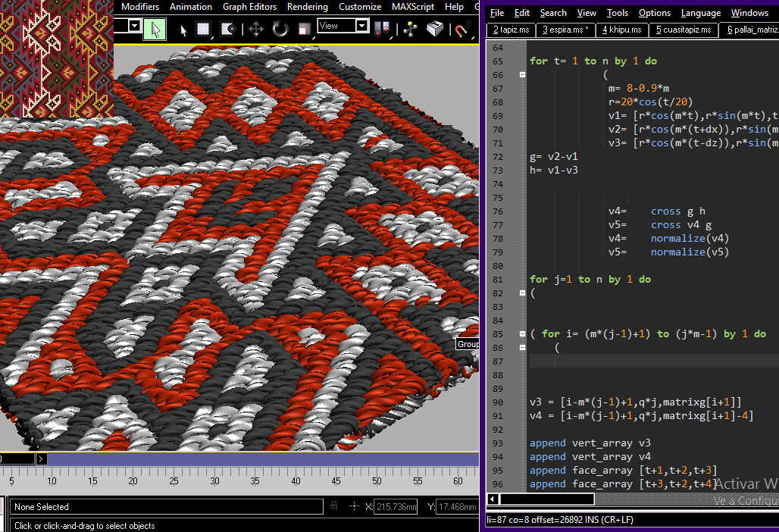Switch to the 4 khipu.ms tab
779x532 pixels.
(x=622, y=30)
